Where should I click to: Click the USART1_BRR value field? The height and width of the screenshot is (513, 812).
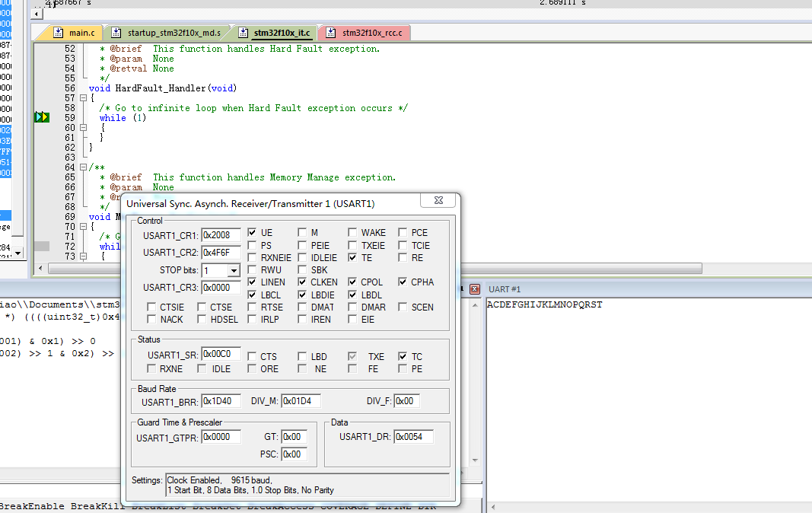221,401
